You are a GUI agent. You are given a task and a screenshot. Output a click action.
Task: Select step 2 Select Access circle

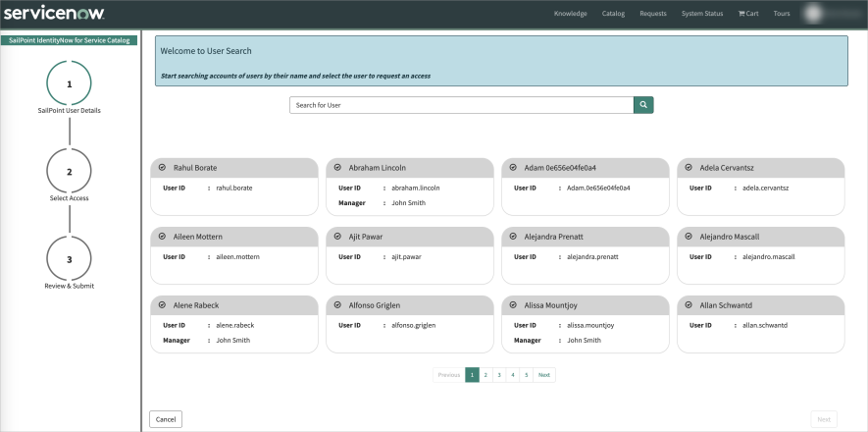pos(70,172)
